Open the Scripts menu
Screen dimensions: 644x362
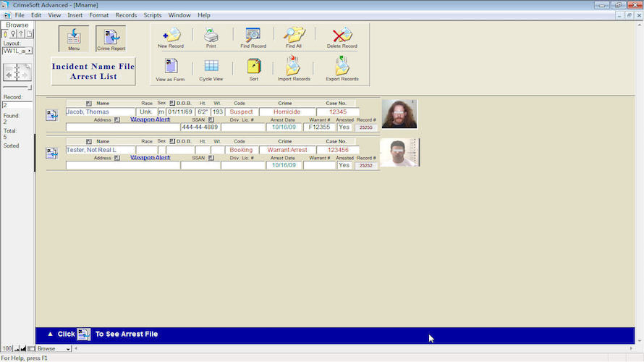152,14
